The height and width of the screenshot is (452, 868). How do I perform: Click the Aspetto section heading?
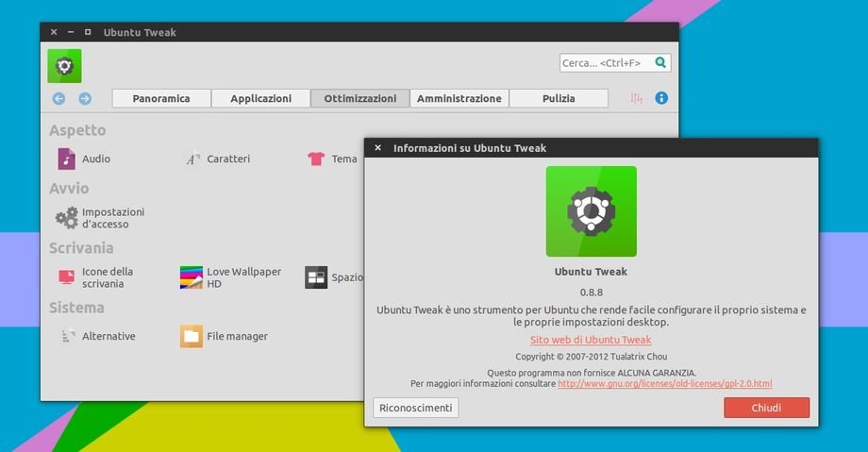77,130
